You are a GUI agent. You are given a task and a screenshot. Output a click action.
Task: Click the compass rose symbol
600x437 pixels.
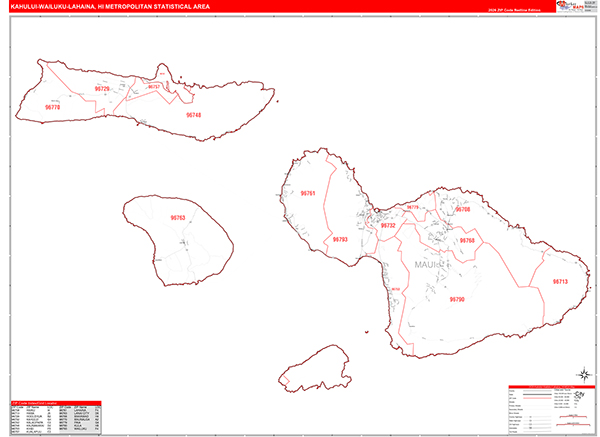click(x=584, y=374)
